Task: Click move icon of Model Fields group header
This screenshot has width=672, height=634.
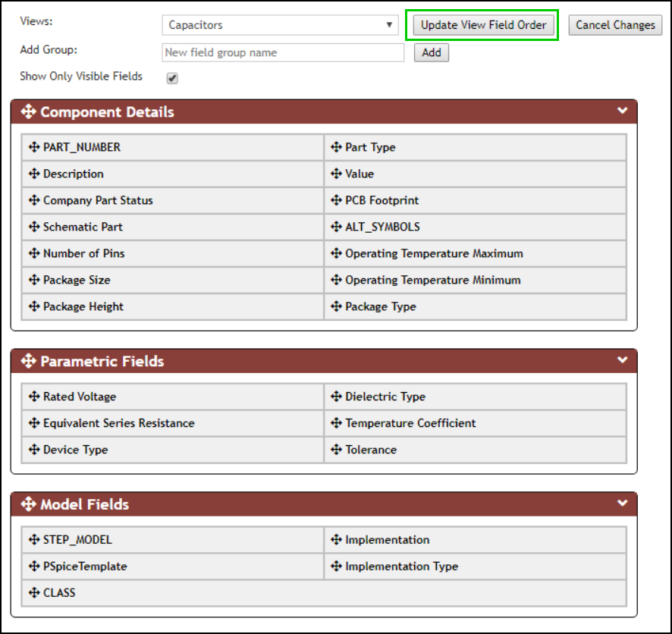Action: pos(28,505)
